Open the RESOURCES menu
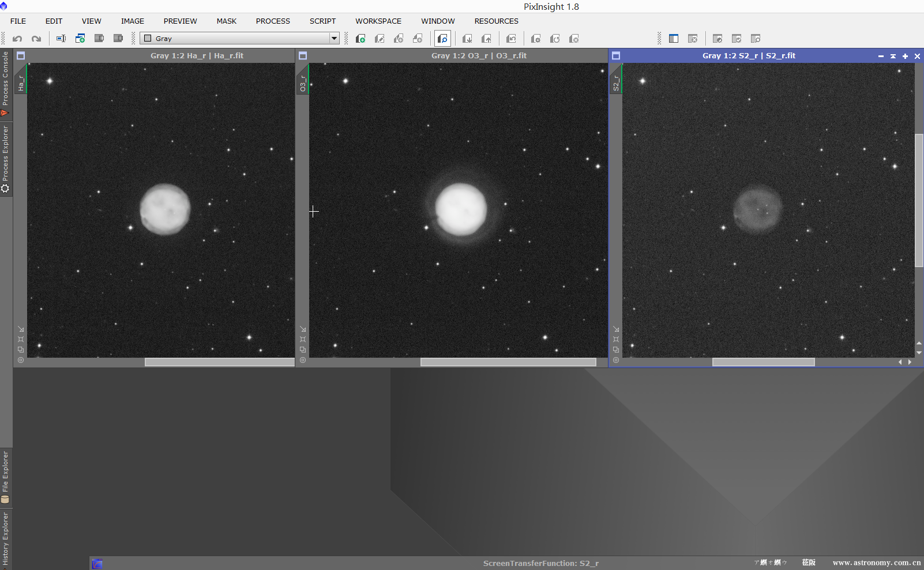The image size is (924, 570). [x=496, y=21]
